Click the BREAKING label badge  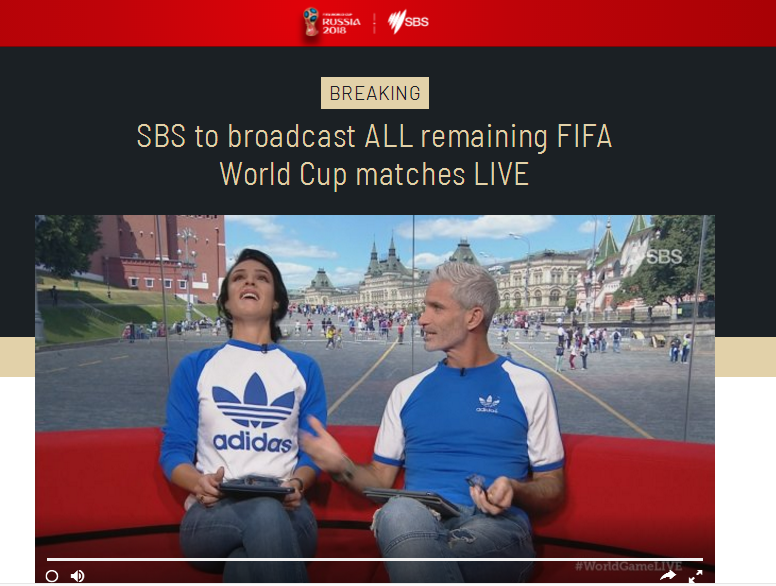click(375, 93)
